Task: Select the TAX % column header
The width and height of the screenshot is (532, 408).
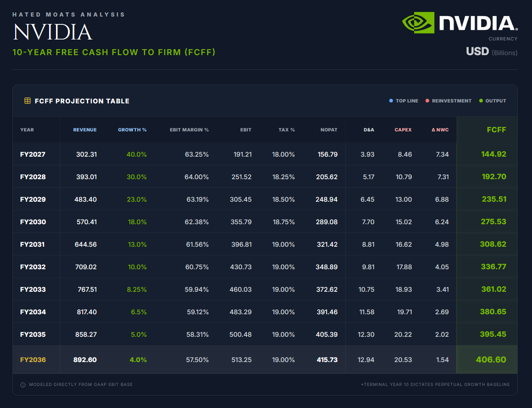Action: [287, 130]
